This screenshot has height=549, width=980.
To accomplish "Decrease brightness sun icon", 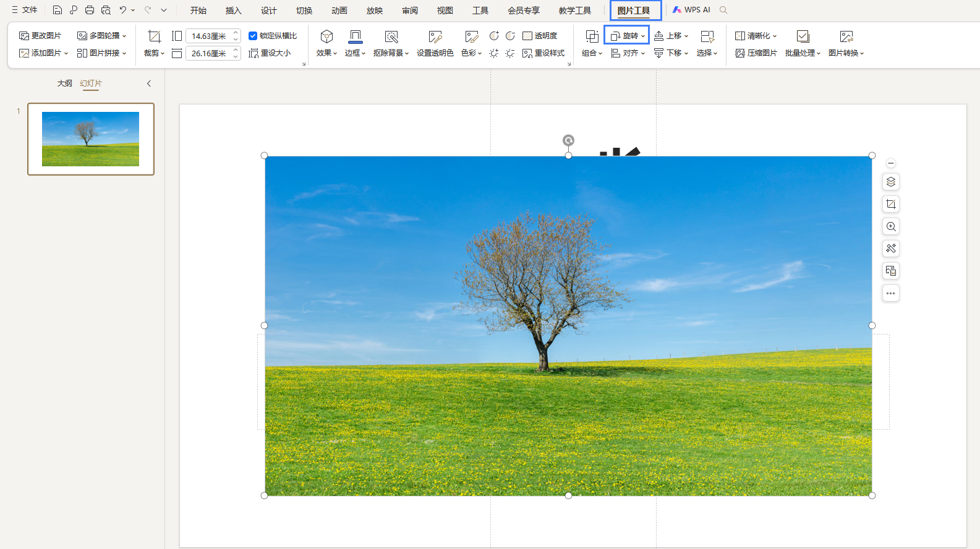I will (x=510, y=53).
